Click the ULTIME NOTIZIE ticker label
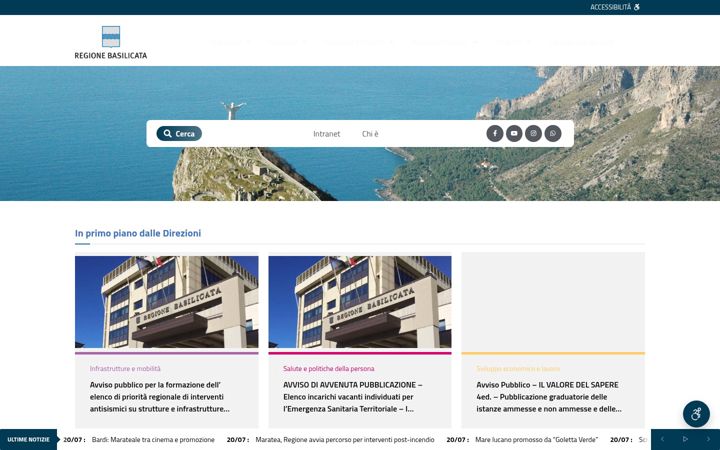 [x=28, y=439]
